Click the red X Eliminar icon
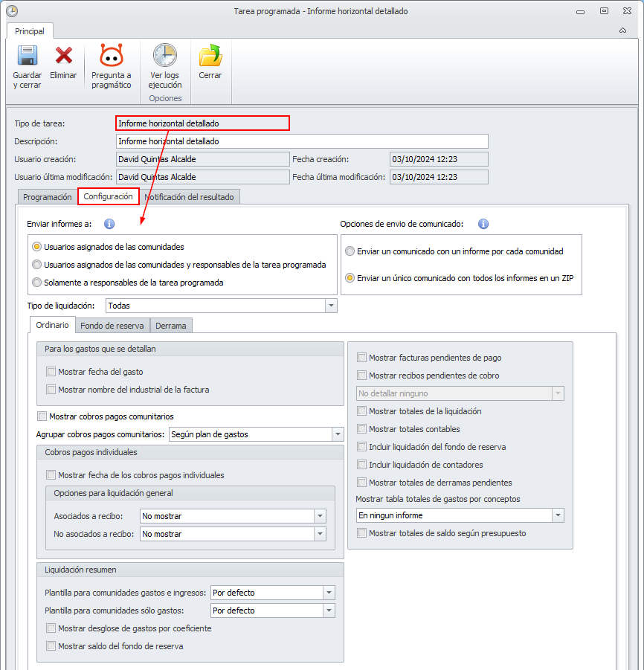The height and width of the screenshot is (670, 644). 64,56
